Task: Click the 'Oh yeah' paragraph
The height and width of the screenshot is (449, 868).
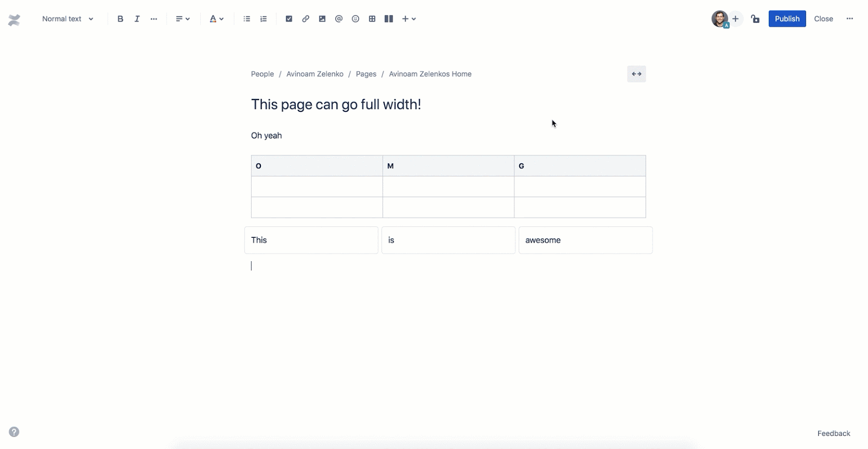Action: pyautogui.click(x=266, y=136)
